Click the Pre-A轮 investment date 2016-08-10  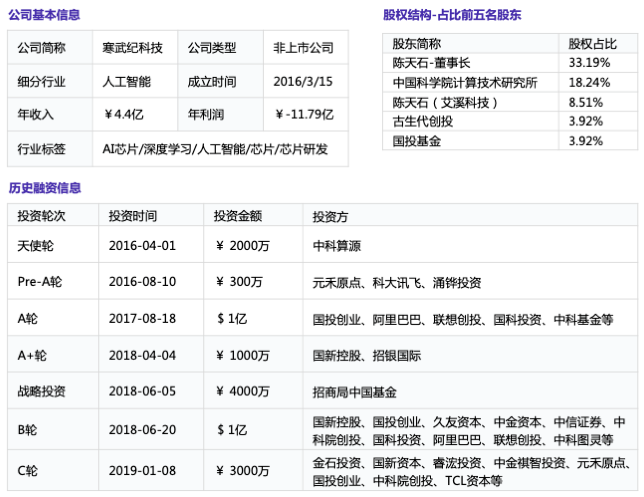point(142,282)
